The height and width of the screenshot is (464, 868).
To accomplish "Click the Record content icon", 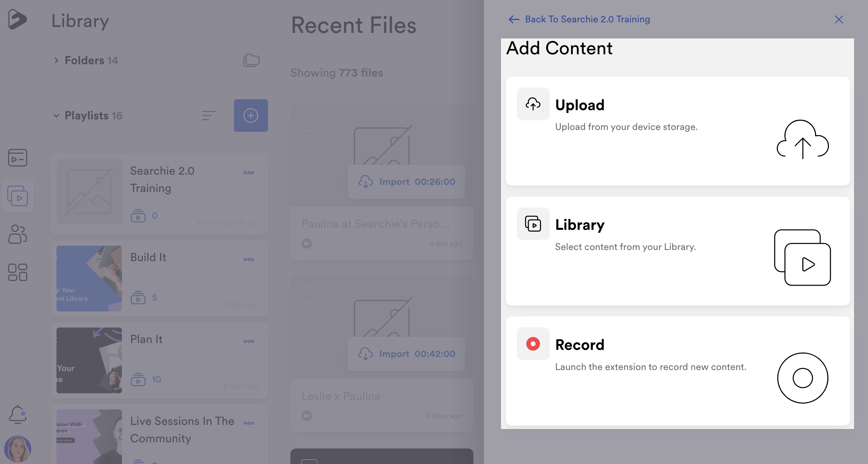I will pos(533,343).
